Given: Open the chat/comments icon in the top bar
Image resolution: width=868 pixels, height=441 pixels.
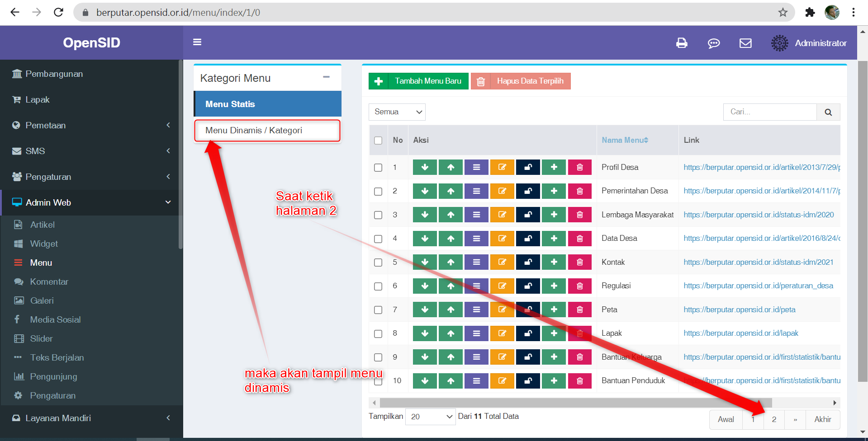Looking at the screenshot, I should point(714,43).
